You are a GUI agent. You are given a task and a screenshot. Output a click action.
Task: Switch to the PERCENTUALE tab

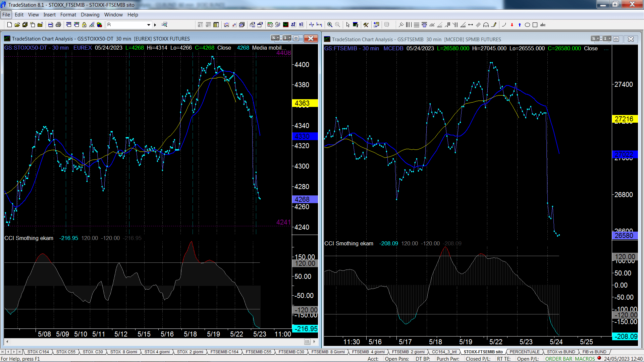tap(525, 352)
